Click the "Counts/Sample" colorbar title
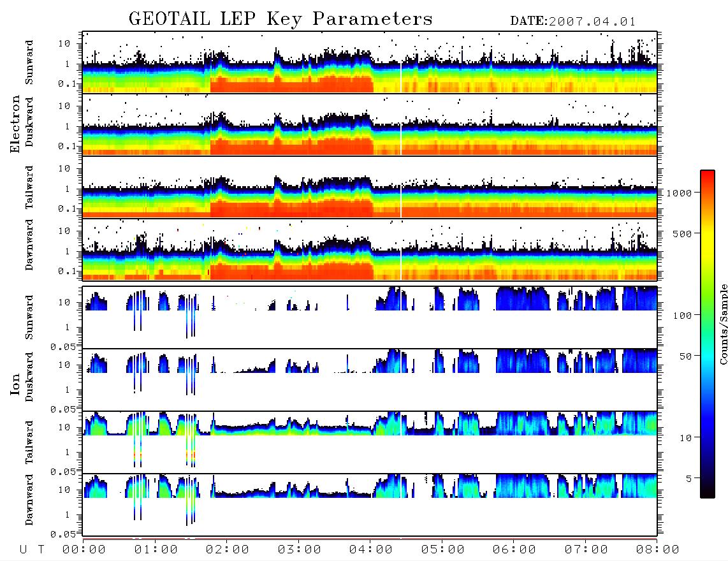 point(723,324)
